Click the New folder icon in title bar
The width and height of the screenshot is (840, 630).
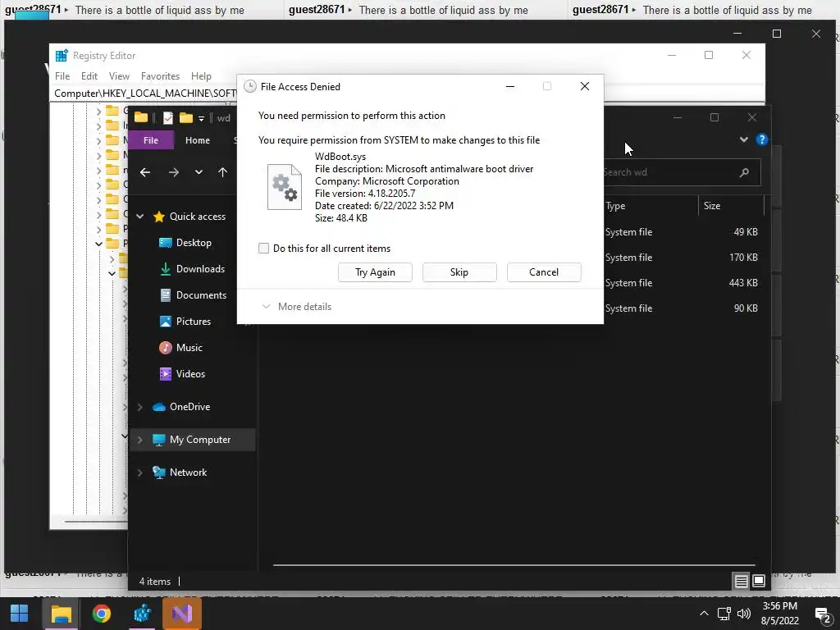coord(186,118)
